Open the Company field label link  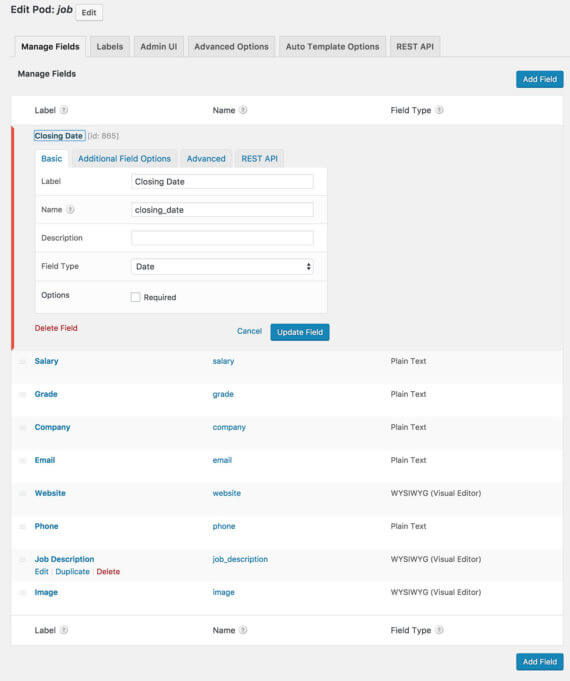click(x=53, y=427)
